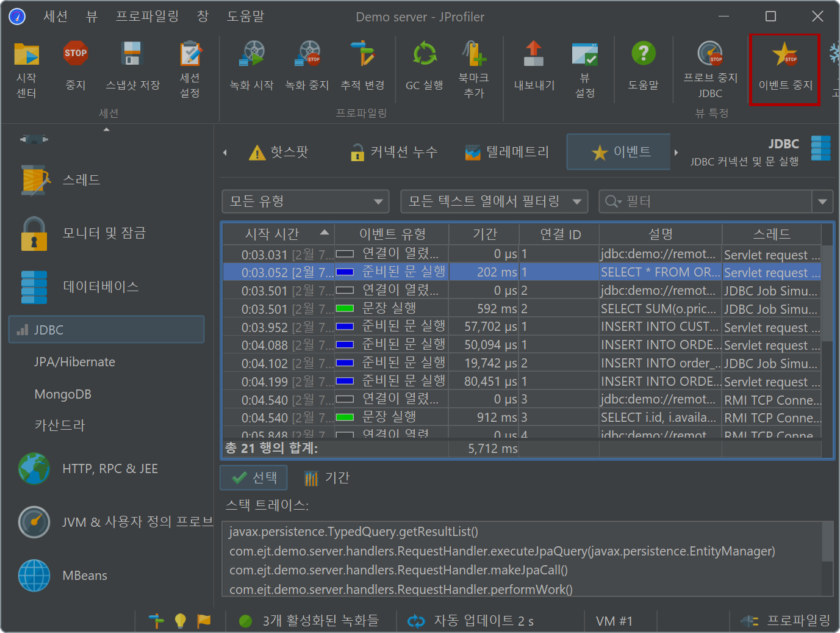840x633 pixels.
Task: Click the 프로파일링 status bar entry
Action: point(786,621)
